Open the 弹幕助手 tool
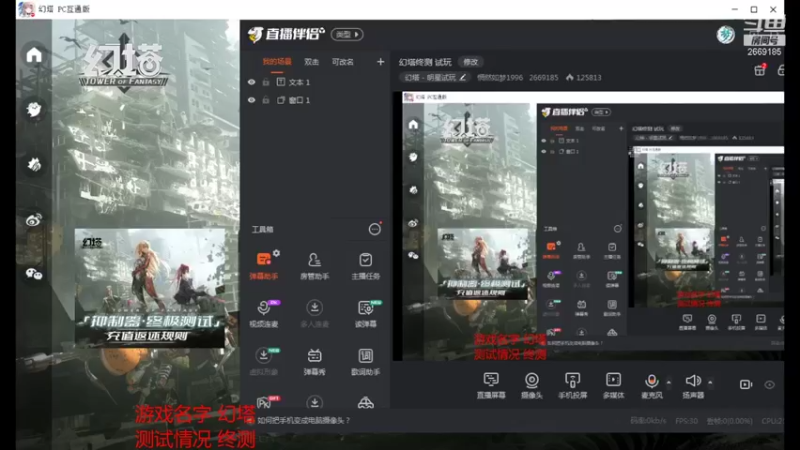The image size is (800, 450). 264,266
